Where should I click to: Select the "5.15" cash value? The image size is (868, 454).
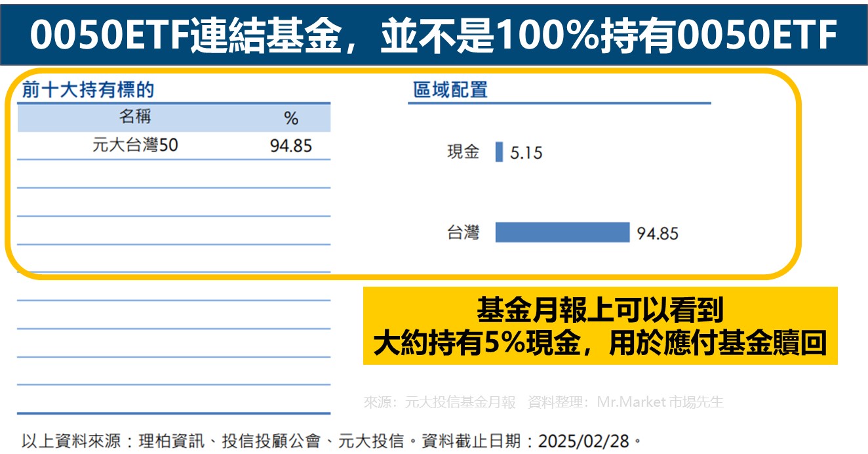526,154
